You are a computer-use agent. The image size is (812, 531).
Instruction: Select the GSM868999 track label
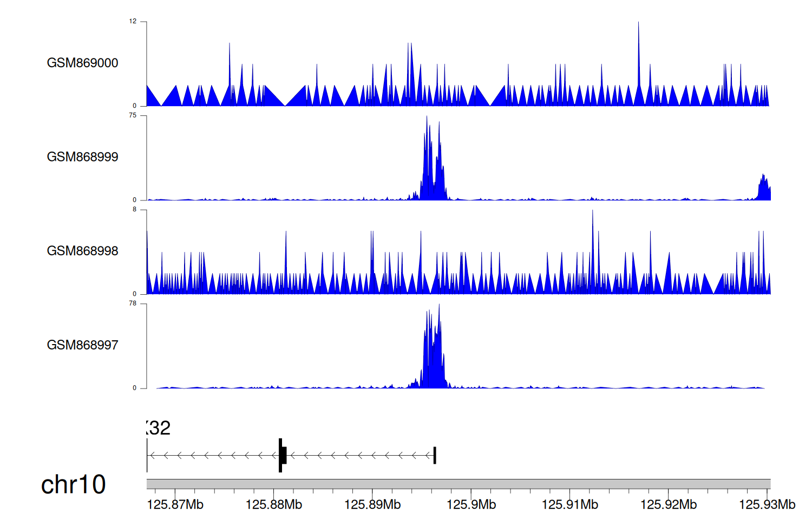click(x=82, y=157)
